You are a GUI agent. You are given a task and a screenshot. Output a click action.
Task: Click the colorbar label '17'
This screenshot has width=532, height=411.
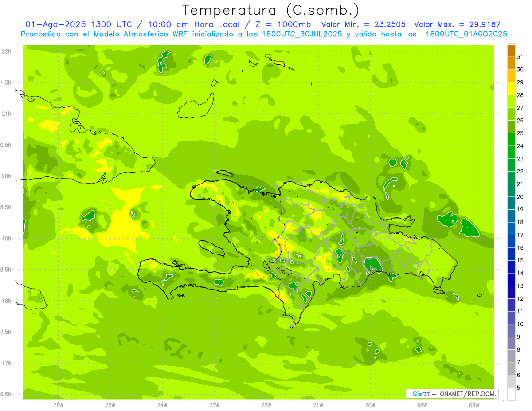click(520, 235)
